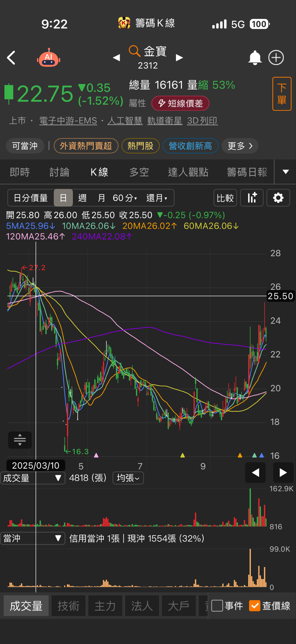Expand the tab overflow down arrow
Screen dimensions: 296x644
click(x=285, y=172)
